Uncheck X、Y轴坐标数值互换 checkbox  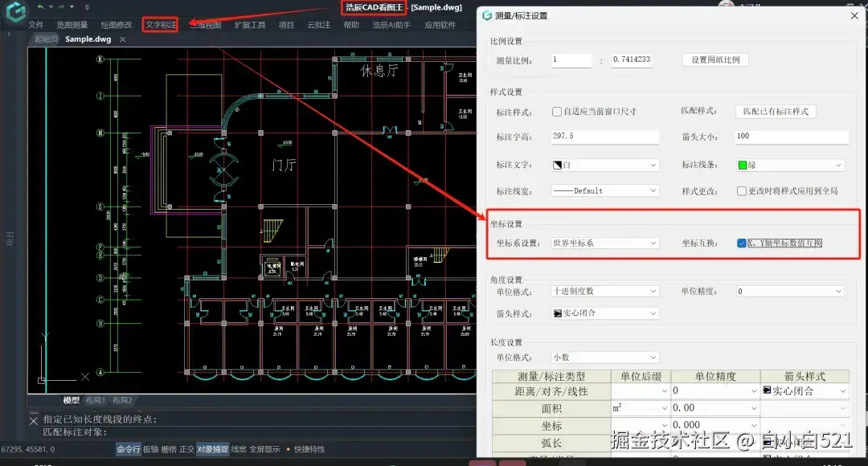pos(742,243)
